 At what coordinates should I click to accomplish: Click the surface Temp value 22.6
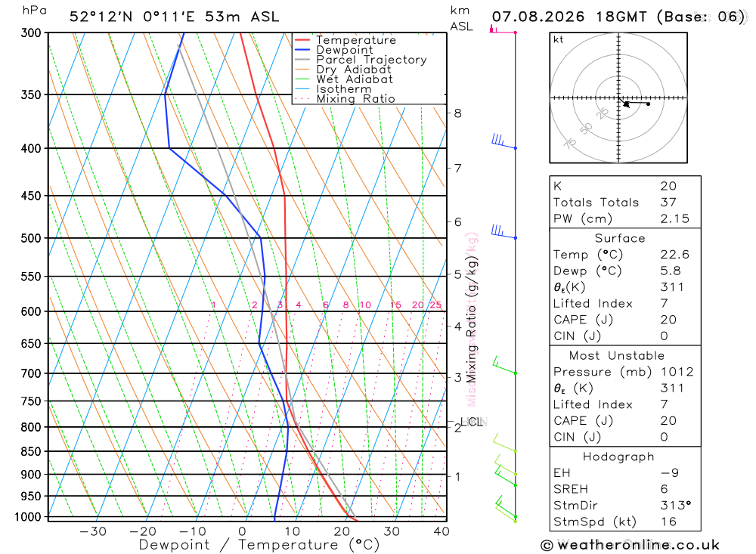coord(675,255)
